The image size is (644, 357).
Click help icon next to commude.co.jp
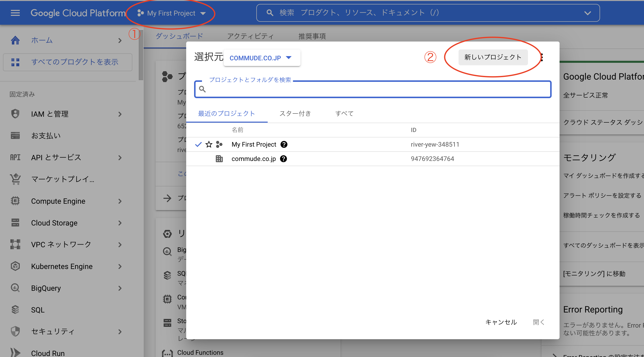(283, 159)
